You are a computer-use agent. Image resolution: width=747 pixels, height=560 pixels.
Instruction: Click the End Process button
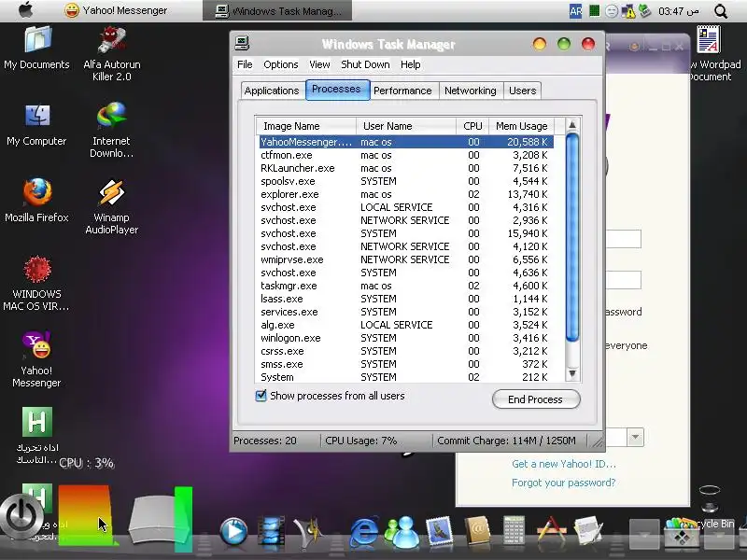coord(535,399)
